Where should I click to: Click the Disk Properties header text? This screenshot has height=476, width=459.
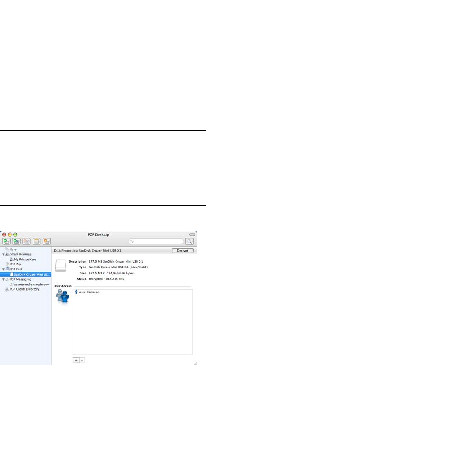[x=88, y=250]
